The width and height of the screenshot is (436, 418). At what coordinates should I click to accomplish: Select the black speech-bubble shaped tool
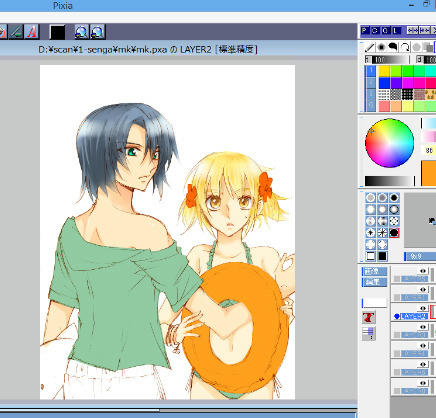(393, 47)
